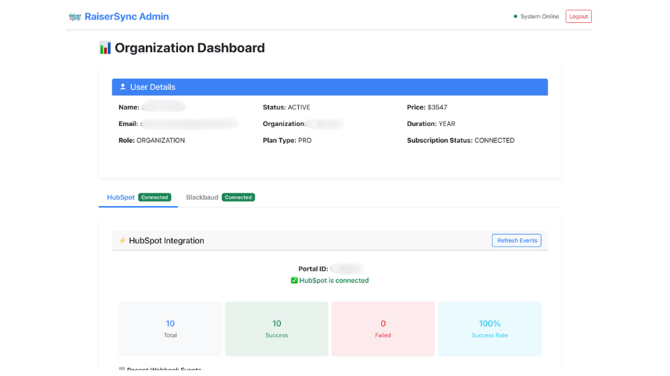Viewport: 670px width, 376px height.
Task: Click the Connected badge beside Blackbaud
Action: [x=238, y=197]
